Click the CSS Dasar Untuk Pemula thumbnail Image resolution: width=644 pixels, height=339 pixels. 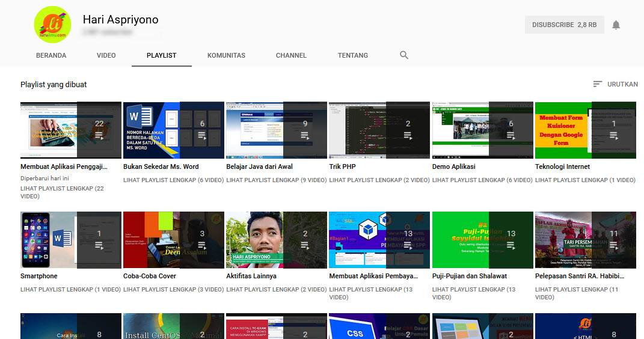click(x=379, y=326)
